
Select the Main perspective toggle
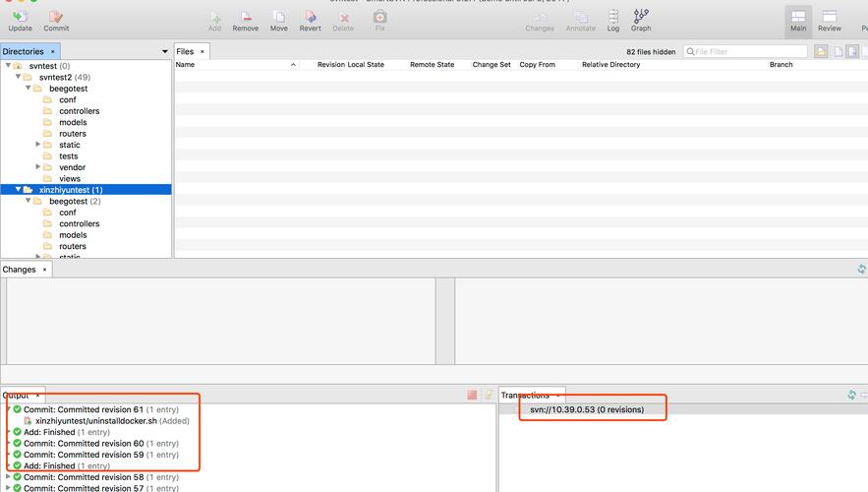(798, 20)
